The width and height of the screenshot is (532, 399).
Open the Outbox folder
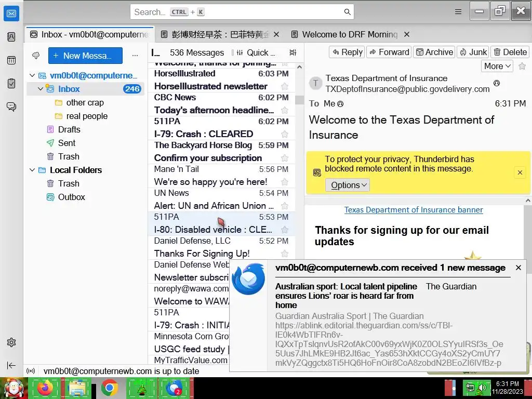tap(71, 197)
